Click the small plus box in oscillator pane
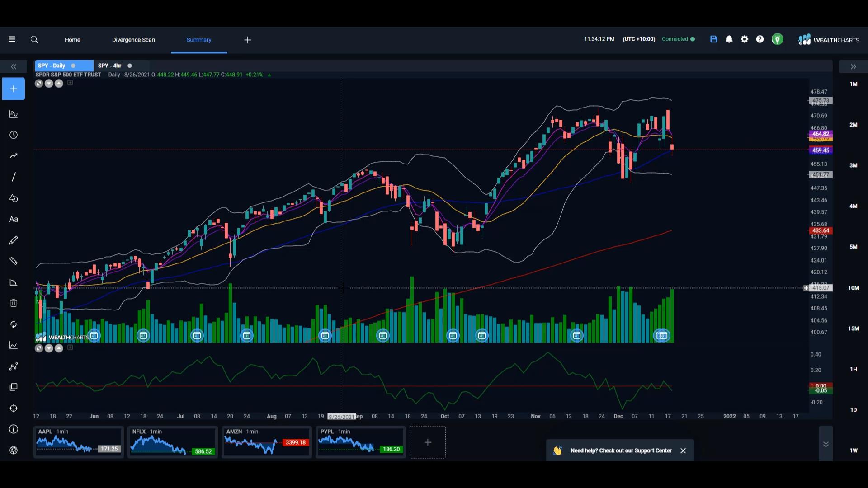 70,347
